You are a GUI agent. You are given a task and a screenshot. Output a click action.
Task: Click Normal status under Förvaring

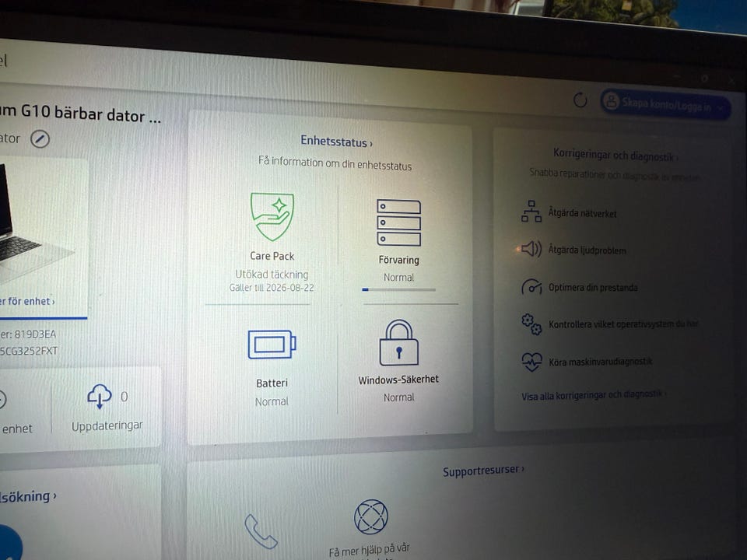click(398, 277)
